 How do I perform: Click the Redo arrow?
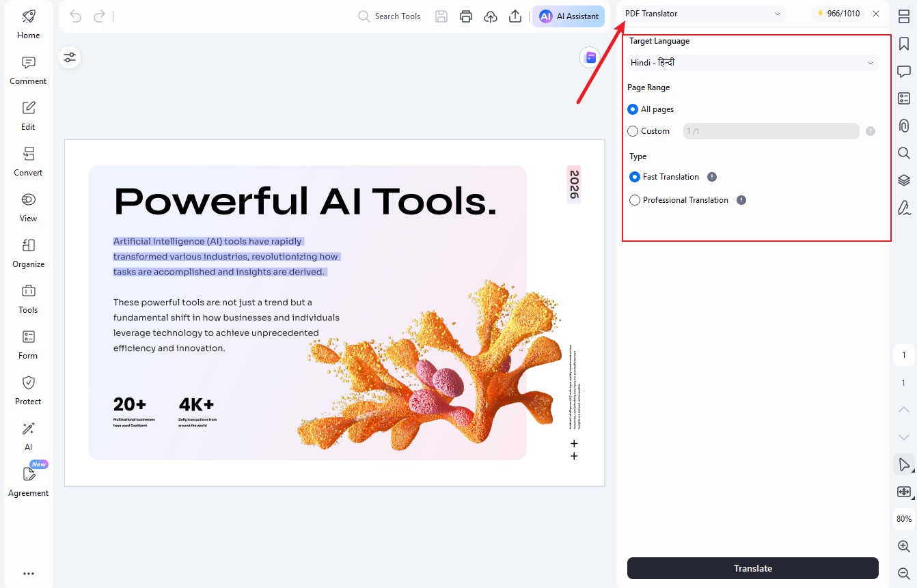(x=99, y=16)
